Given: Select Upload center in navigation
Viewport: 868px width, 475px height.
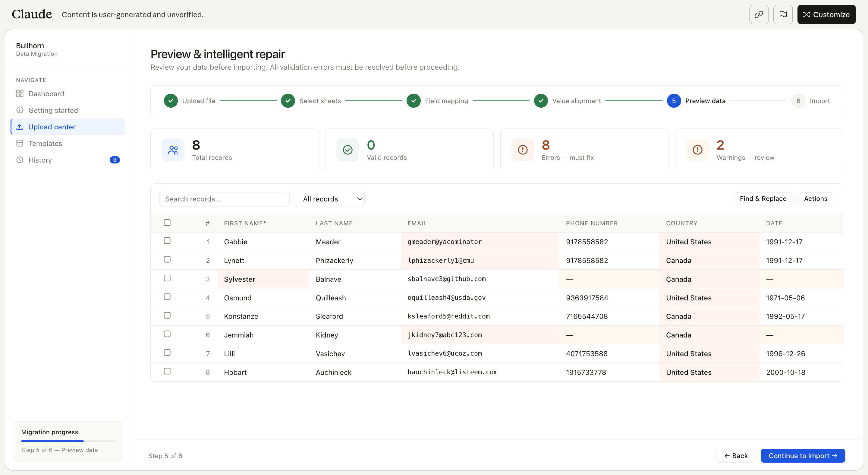Looking at the screenshot, I should 68,127.
